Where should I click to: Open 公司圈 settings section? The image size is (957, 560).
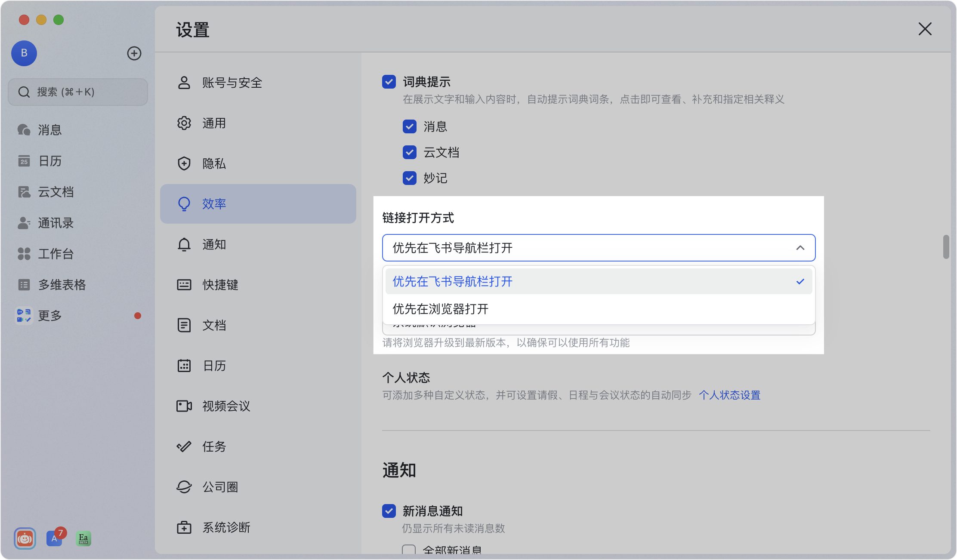pyautogui.click(x=258, y=487)
